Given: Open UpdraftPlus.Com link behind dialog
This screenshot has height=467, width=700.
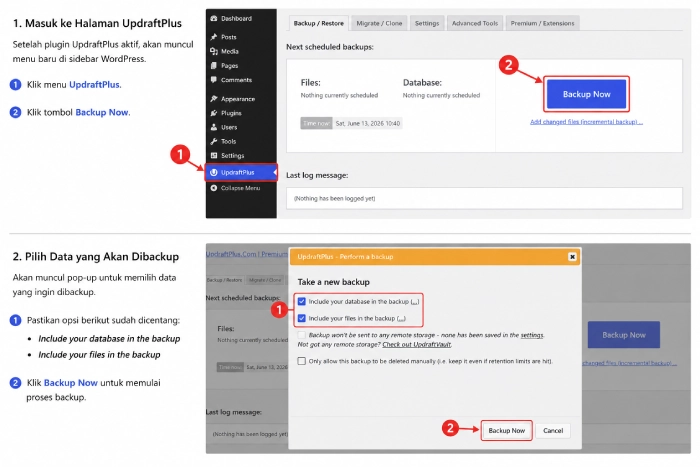Looking at the screenshot, I should 231,254.
